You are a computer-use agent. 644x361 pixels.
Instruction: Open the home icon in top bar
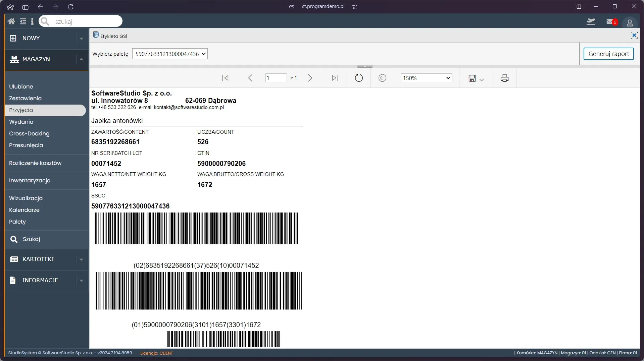click(11, 21)
